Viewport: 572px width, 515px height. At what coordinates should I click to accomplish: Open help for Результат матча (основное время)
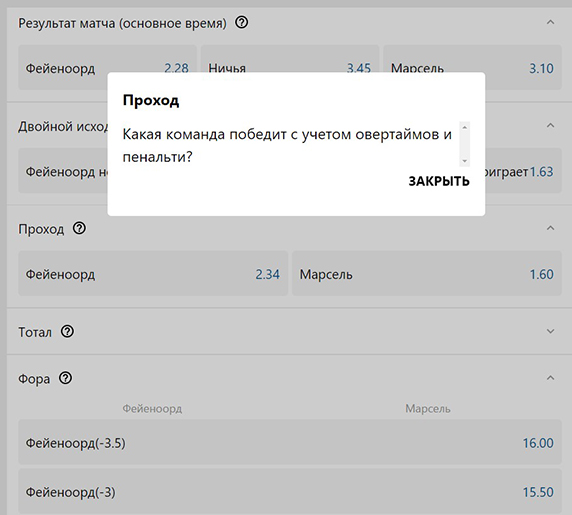click(241, 23)
